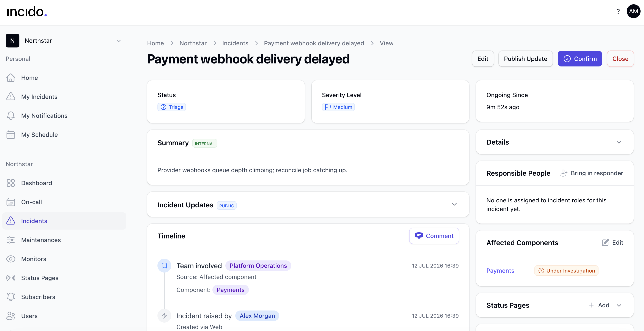Expand the Details panel chevron
Screen dimensions: 644x331
[619, 142]
